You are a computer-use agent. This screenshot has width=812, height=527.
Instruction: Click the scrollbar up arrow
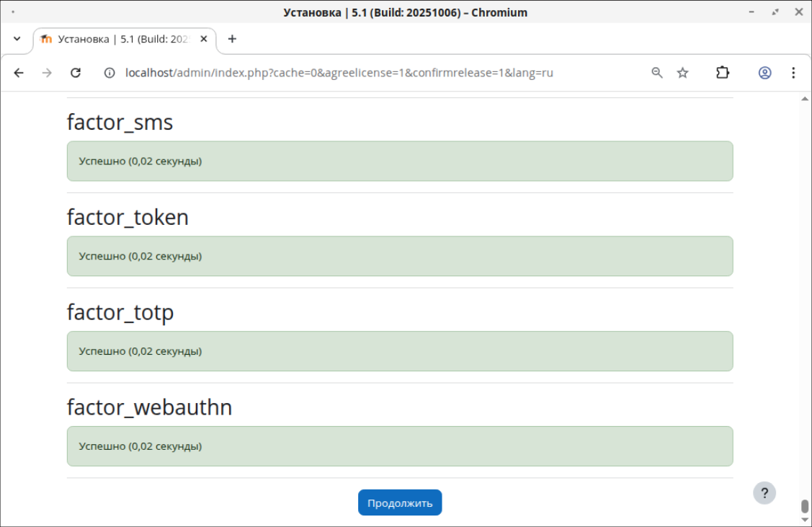[805, 99]
